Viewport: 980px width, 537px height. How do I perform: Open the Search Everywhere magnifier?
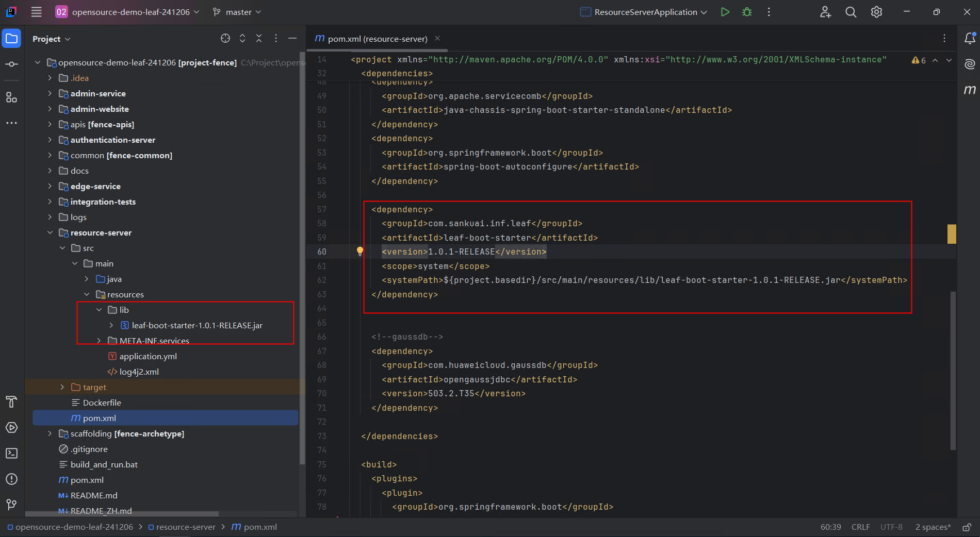point(851,12)
